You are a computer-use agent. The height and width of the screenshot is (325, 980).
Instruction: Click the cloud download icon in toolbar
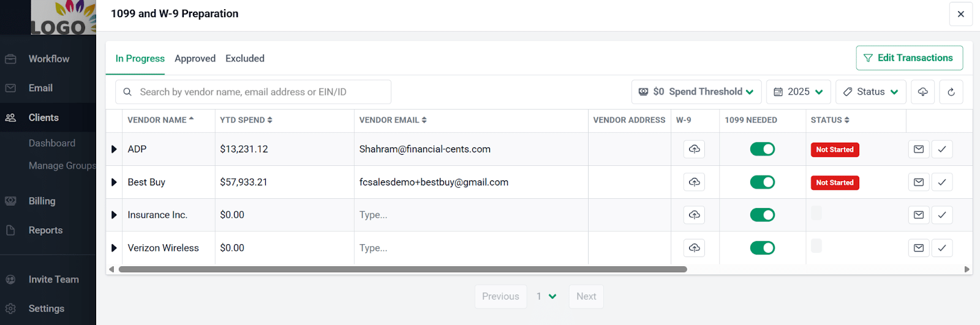(923, 92)
